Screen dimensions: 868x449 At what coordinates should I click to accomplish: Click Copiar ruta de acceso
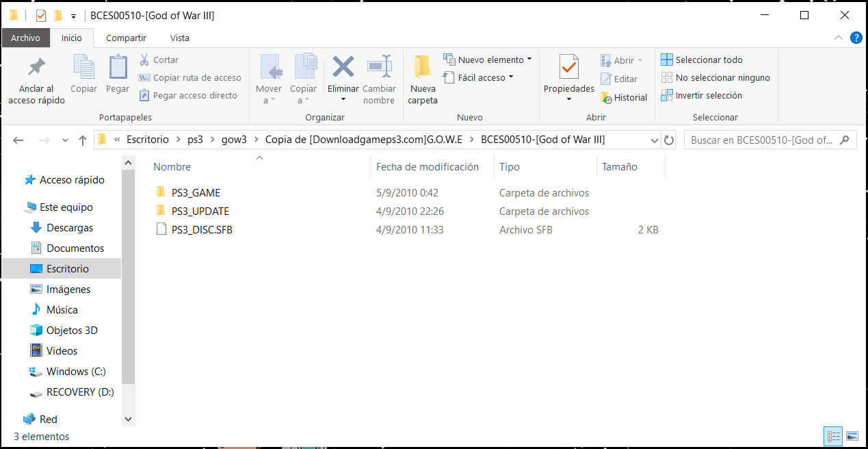189,78
